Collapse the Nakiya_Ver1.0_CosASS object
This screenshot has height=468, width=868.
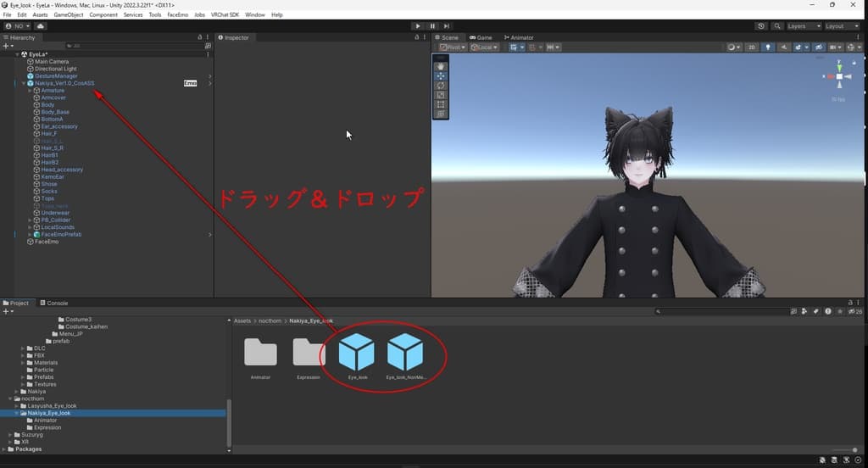[x=23, y=83]
